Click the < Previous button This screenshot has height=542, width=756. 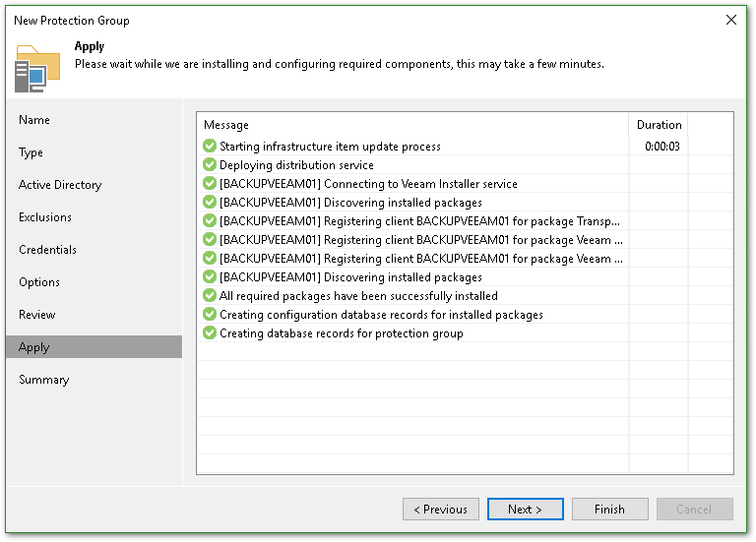441,510
